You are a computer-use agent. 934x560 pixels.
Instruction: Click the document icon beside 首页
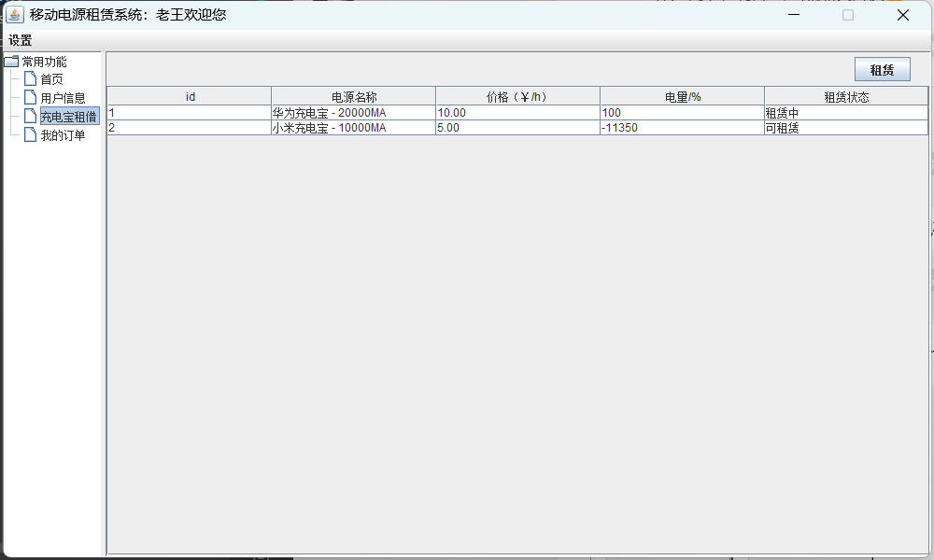click(31, 78)
